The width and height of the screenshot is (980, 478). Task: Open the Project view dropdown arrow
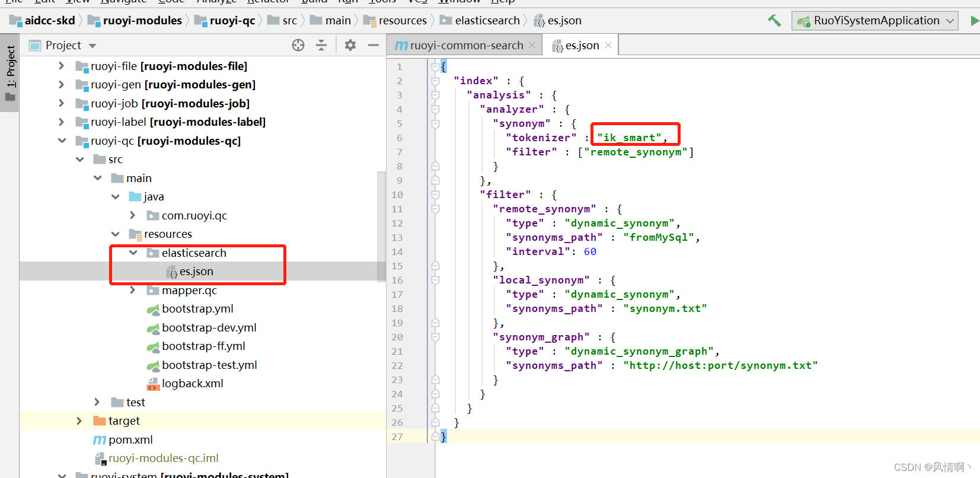pyautogui.click(x=92, y=46)
